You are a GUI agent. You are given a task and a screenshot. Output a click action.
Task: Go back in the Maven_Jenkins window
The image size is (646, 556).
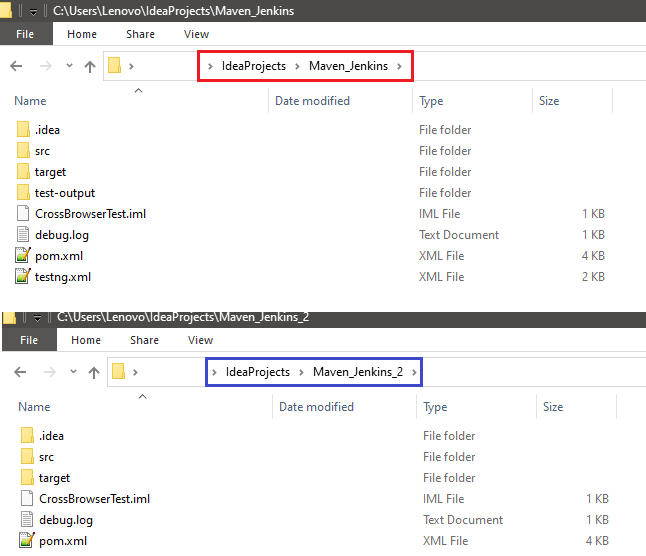coord(16,66)
